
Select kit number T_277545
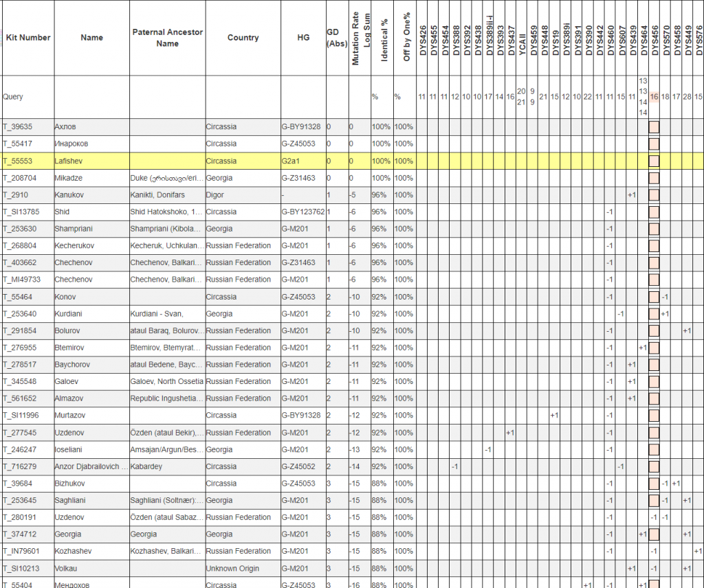[x=20, y=433]
